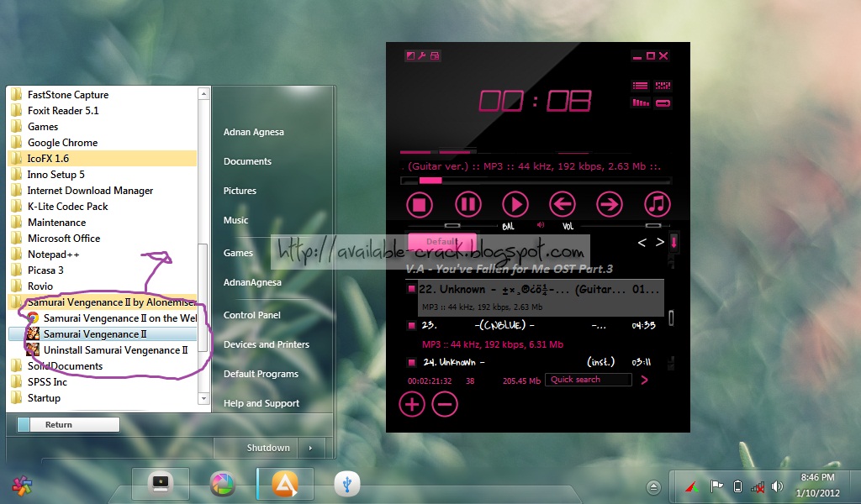Screen dimensions: 861x504
Task: Click the music note button
Action: (658, 205)
